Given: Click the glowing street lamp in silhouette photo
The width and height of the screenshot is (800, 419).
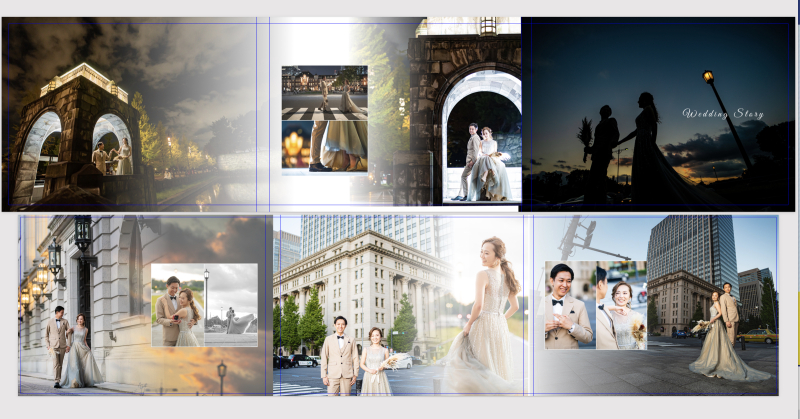Looking at the screenshot, I should (708, 77).
